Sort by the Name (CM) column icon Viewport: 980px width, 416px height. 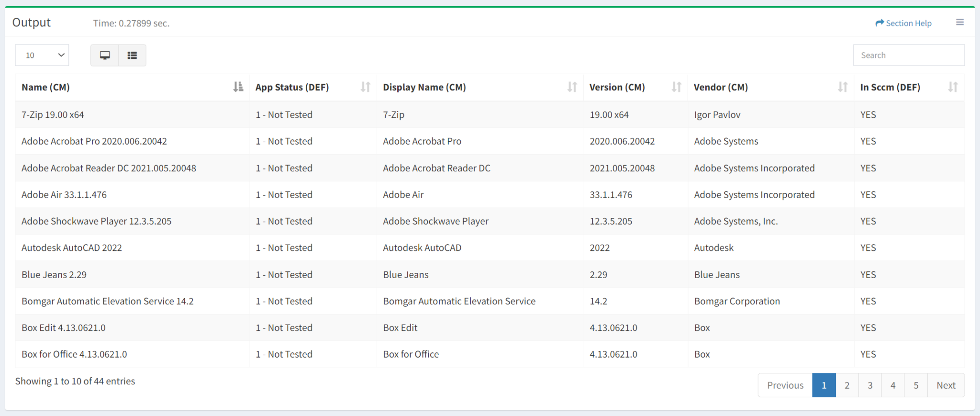tap(238, 87)
